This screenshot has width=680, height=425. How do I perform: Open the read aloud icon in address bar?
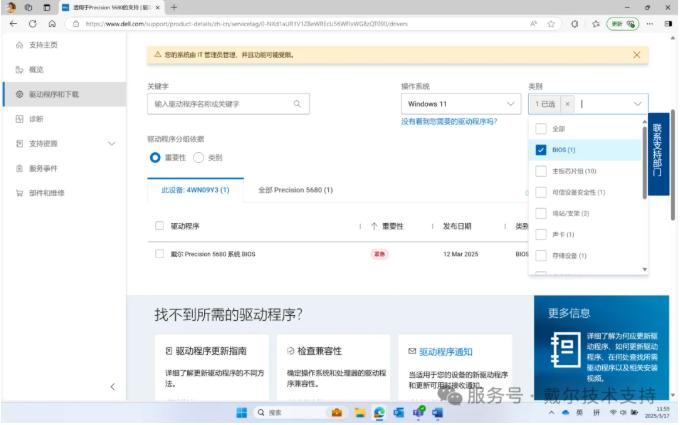(x=533, y=24)
